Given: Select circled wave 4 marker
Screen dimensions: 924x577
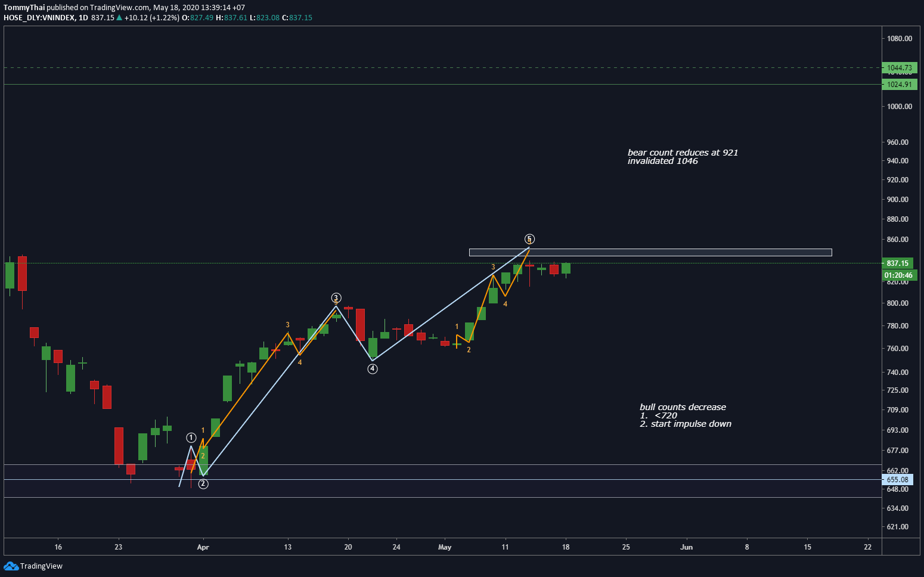Looking at the screenshot, I should 373,369.
